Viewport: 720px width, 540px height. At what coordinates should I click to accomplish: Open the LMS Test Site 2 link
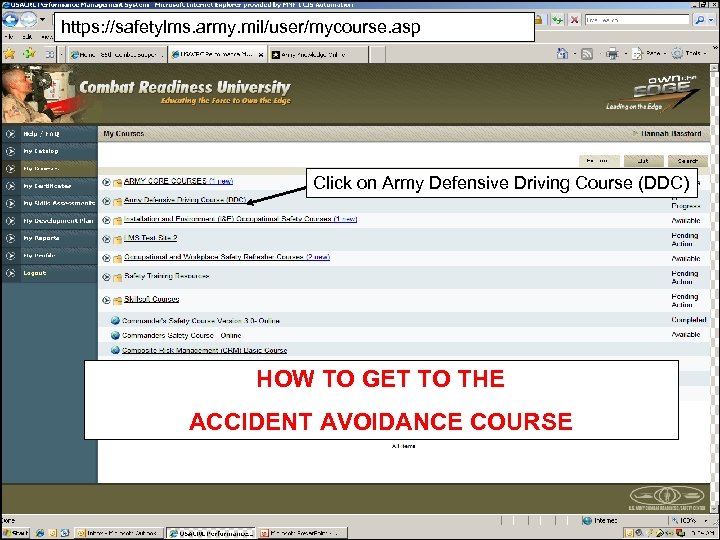pos(150,238)
